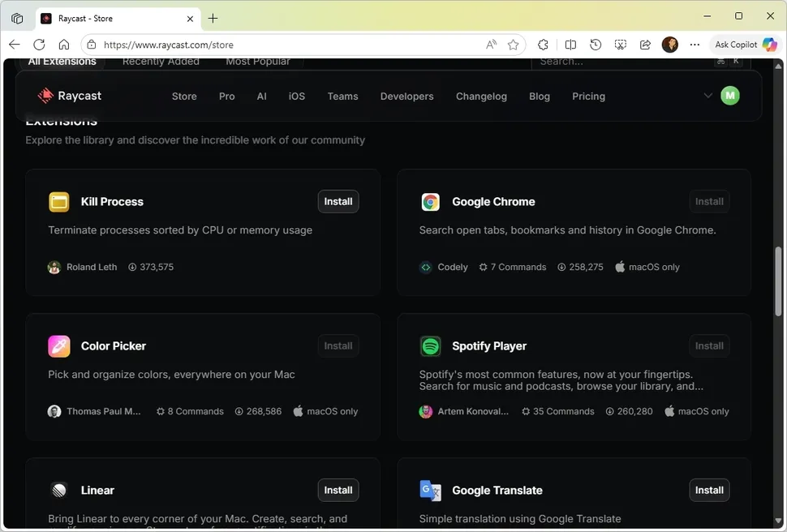Click Roland Leth's author avatar
Viewport: 787px width, 532px height.
[x=54, y=266]
